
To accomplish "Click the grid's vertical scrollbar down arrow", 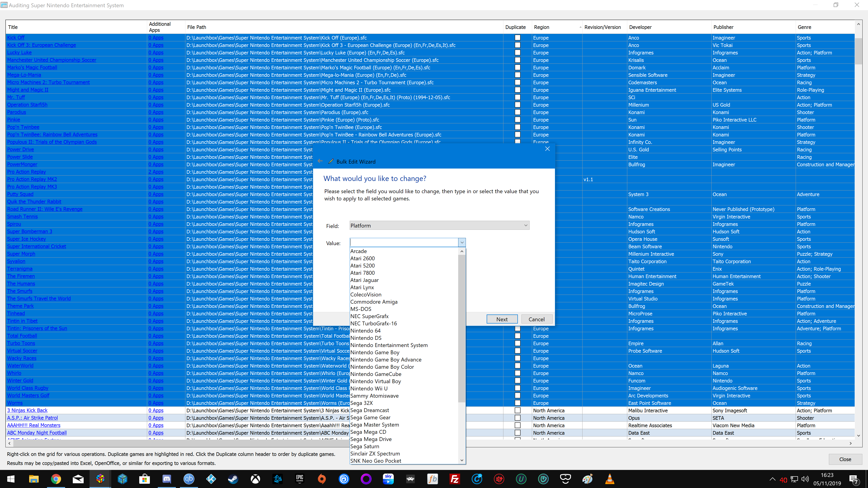I will (x=858, y=435).
